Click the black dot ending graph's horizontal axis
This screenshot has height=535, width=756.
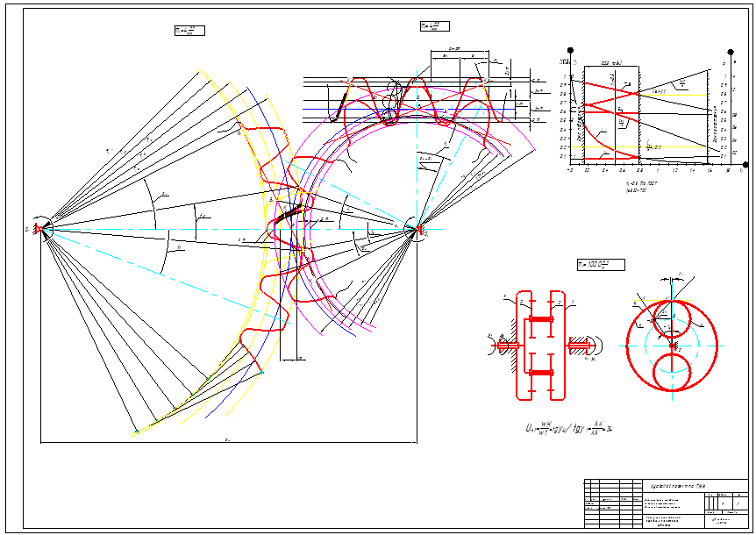click(x=745, y=163)
